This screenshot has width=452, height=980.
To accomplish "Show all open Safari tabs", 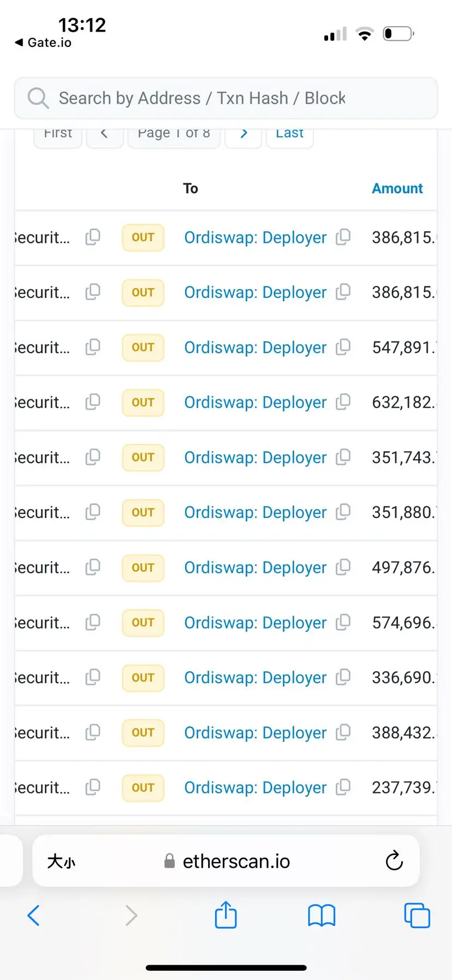I will tap(417, 915).
